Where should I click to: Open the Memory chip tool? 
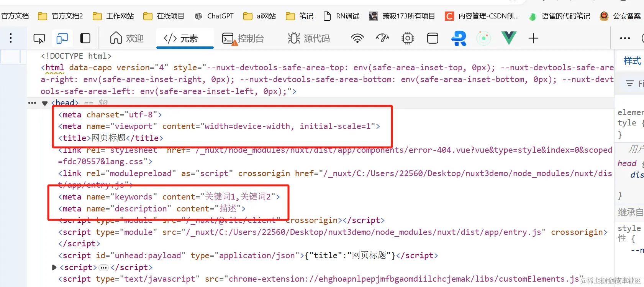point(408,38)
